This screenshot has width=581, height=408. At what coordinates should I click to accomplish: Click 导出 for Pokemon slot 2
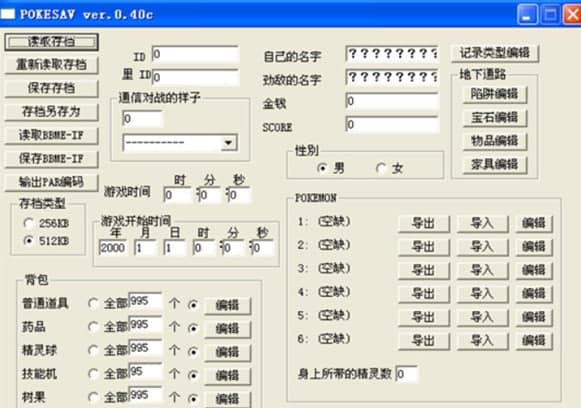coord(424,247)
